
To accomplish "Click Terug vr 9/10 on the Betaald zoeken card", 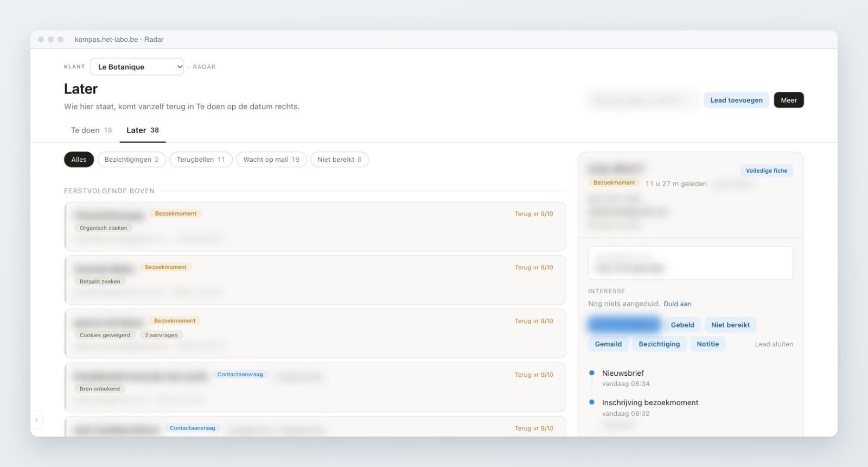I will [534, 268].
